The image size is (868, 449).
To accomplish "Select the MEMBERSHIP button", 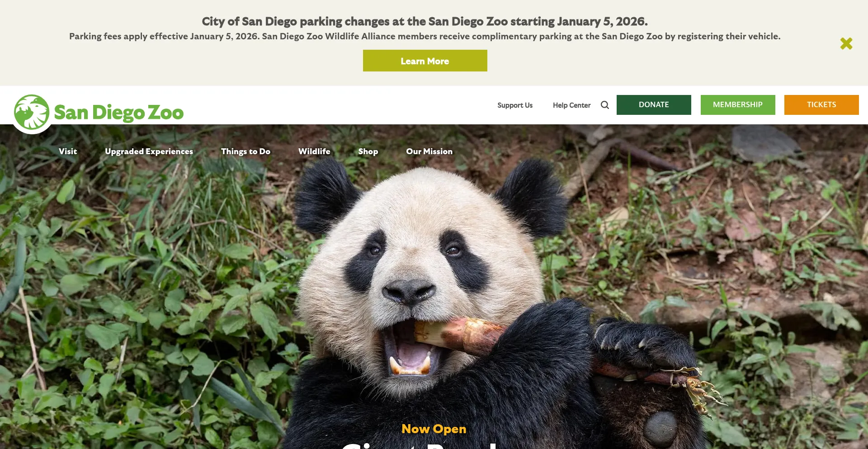I will (x=738, y=105).
